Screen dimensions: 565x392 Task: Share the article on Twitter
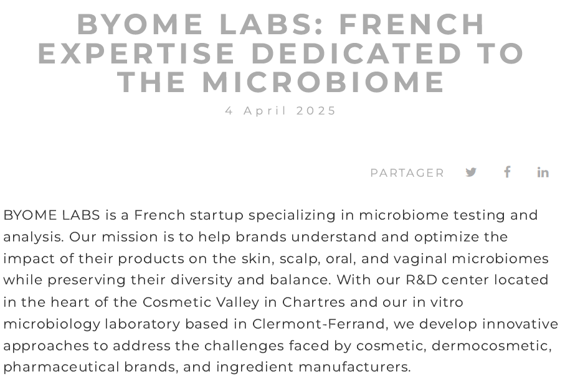tap(471, 172)
